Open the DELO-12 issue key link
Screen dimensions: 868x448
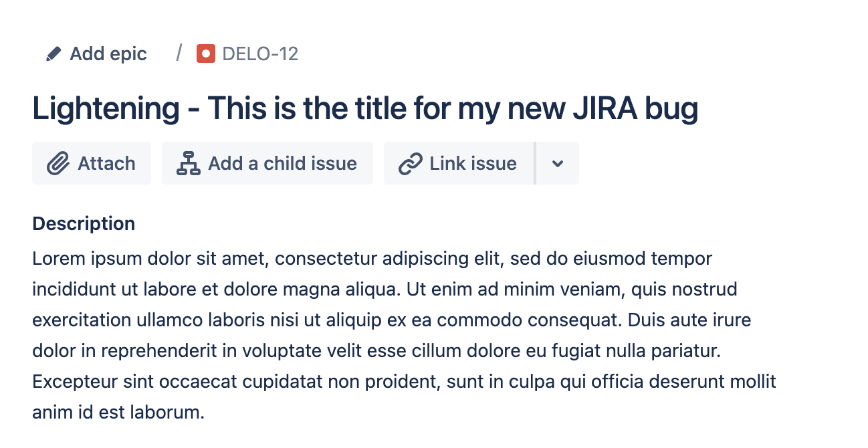pyautogui.click(x=260, y=53)
